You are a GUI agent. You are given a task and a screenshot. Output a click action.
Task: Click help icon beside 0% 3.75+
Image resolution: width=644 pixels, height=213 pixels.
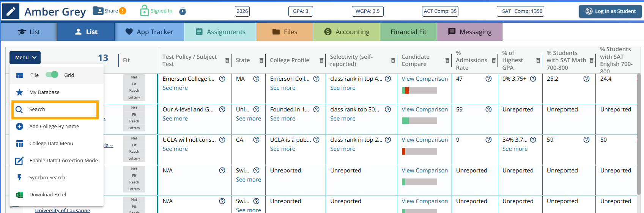pyautogui.click(x=533, y=78)
